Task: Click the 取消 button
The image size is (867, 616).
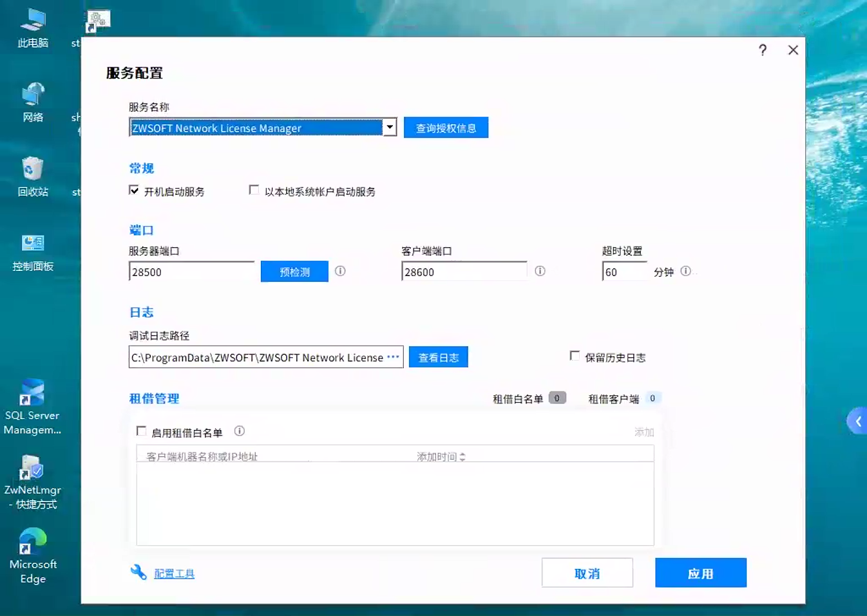Action: (587, 573)
